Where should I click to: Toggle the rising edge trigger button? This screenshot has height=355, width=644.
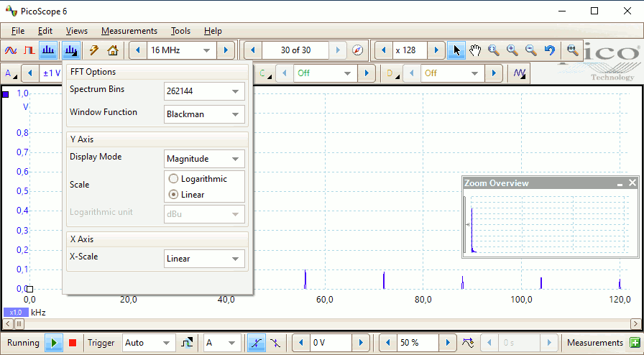pos(257,344)
